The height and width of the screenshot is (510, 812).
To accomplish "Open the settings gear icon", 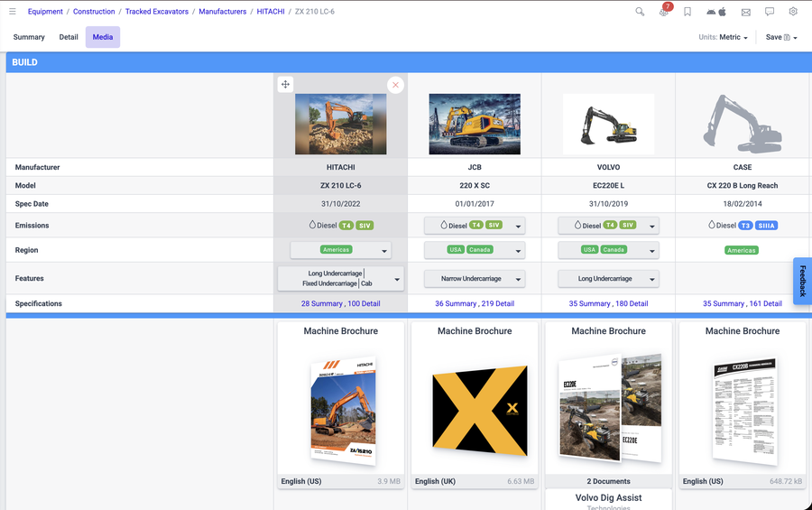I will 793,12.
